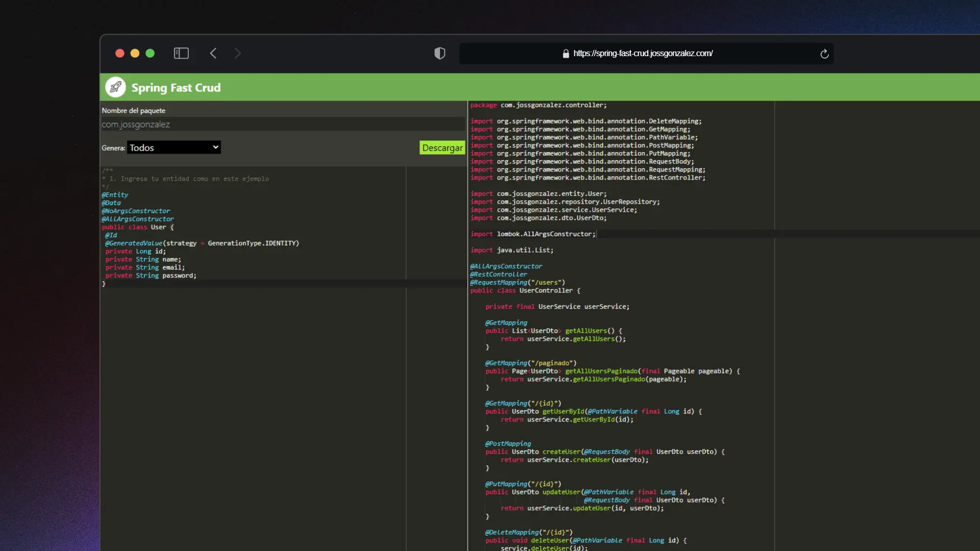The image size is (980, 551).
Task: Click the @Data annotation line
Action: (111, 203)
